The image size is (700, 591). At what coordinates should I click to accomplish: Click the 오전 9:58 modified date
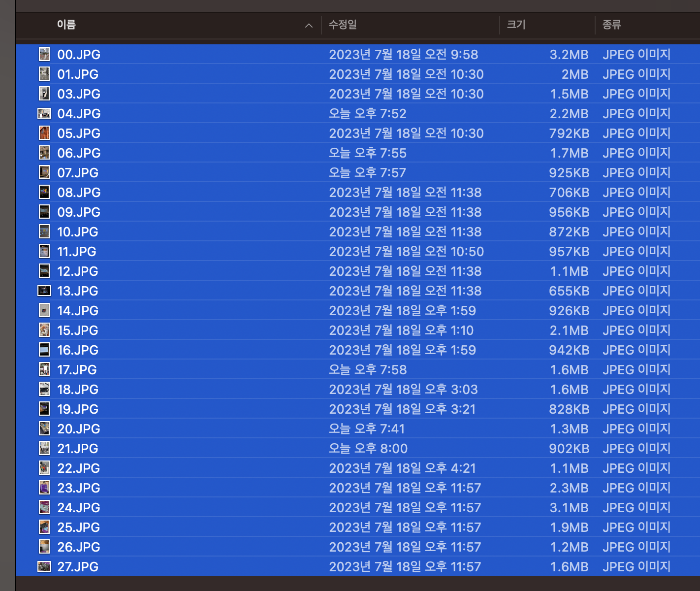click(404, 55)
